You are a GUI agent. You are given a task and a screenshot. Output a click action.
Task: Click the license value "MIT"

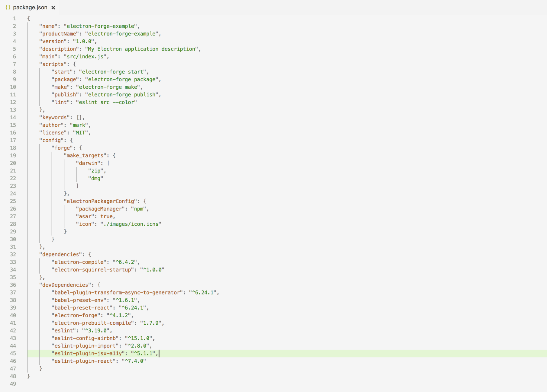pos(80,133)
